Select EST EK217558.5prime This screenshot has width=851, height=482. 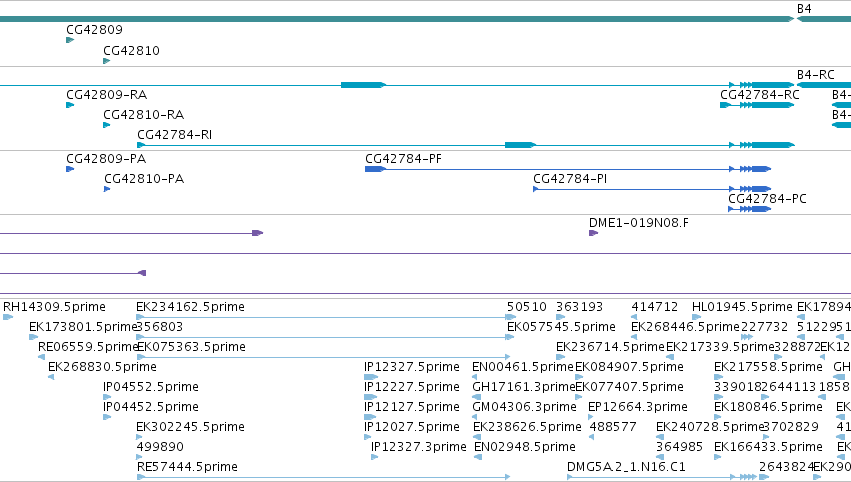[x=769, y=367]
